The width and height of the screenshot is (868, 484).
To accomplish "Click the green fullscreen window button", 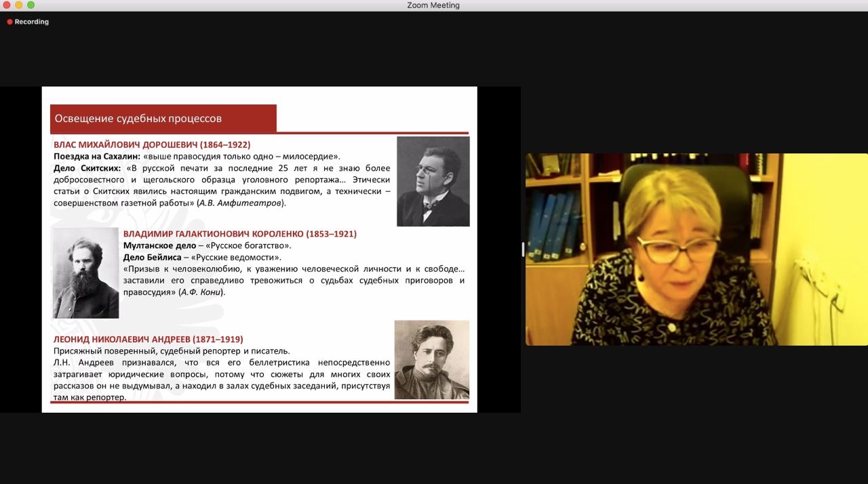I will [31, 5].
